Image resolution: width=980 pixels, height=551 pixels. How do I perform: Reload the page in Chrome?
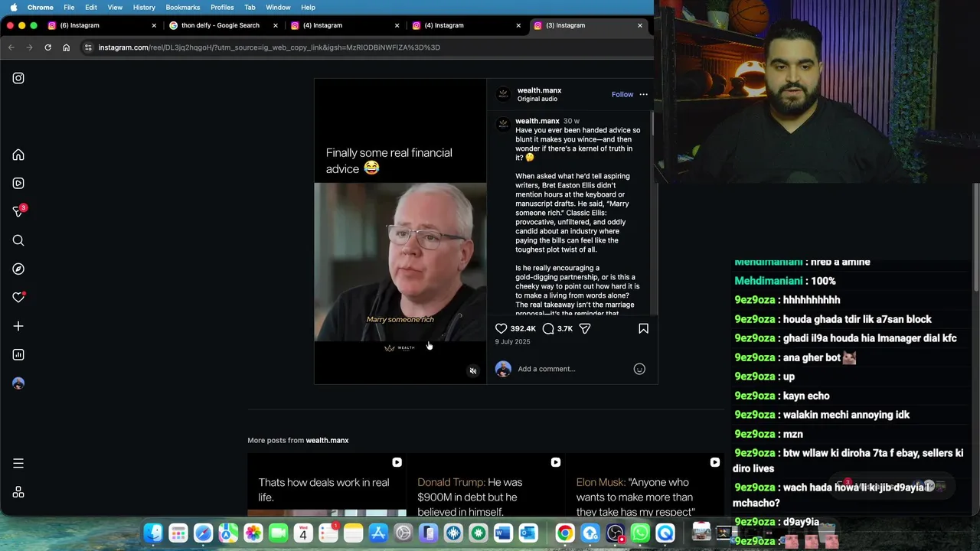(47, 47)
